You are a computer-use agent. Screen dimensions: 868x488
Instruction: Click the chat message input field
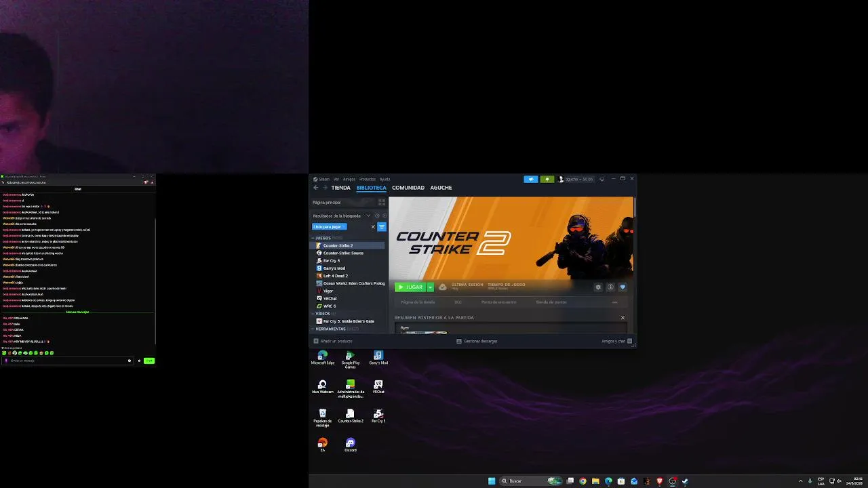point(68,361)
